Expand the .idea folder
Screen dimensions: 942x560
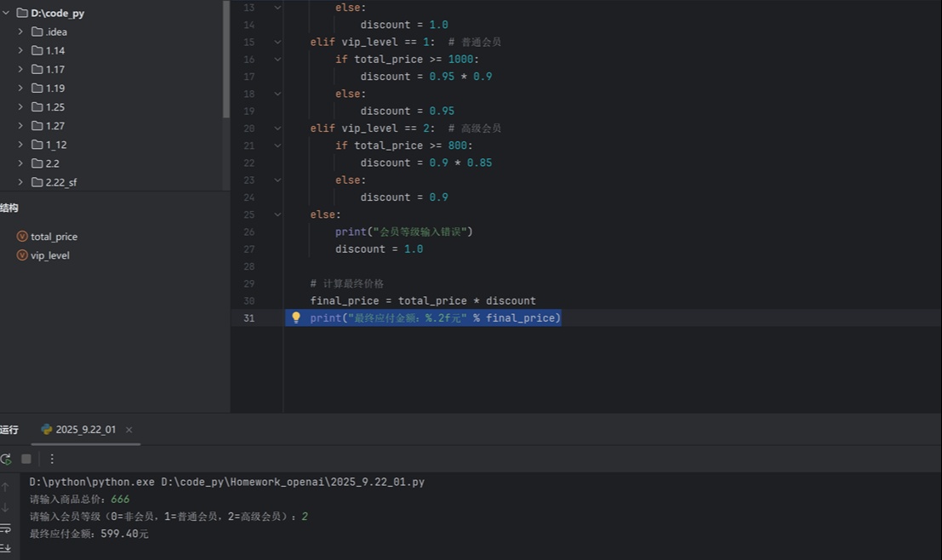click(20, 31)
